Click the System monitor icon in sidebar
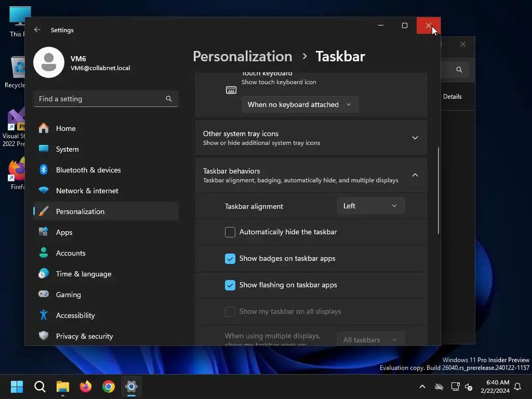 click(44, 149)
